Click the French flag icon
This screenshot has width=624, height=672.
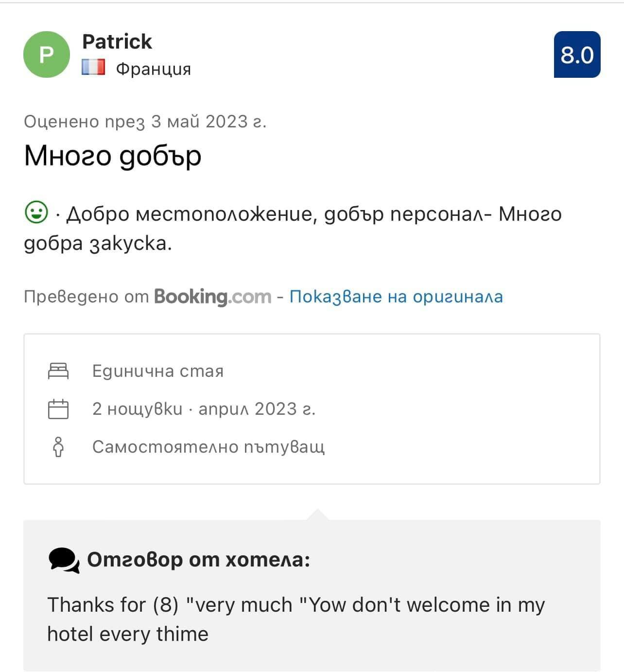[x=93, y=67]
